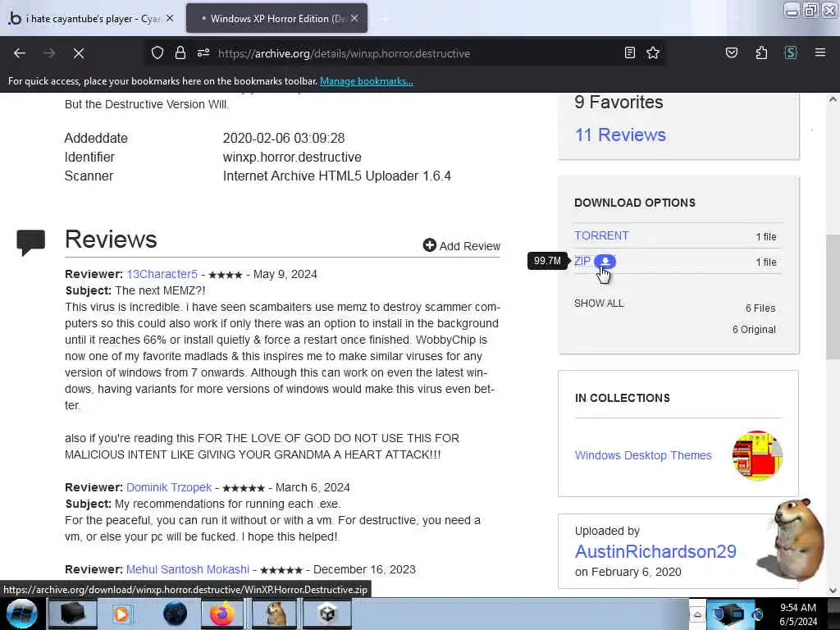Click the Add Review button

coord(462,246)
